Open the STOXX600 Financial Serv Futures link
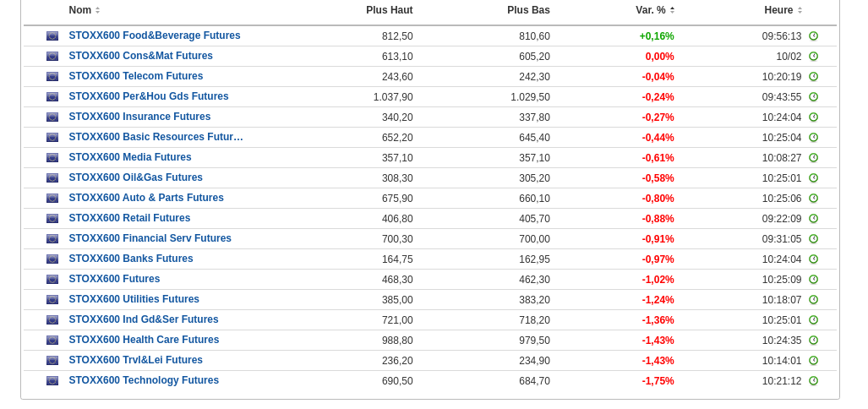This screenshot has width=868, height=409. tap(150, 238)
